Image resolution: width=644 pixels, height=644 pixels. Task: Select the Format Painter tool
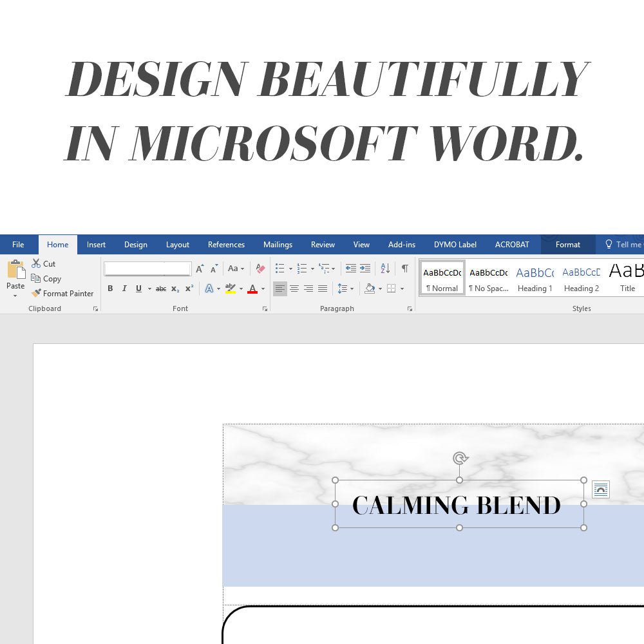[62, 294]
